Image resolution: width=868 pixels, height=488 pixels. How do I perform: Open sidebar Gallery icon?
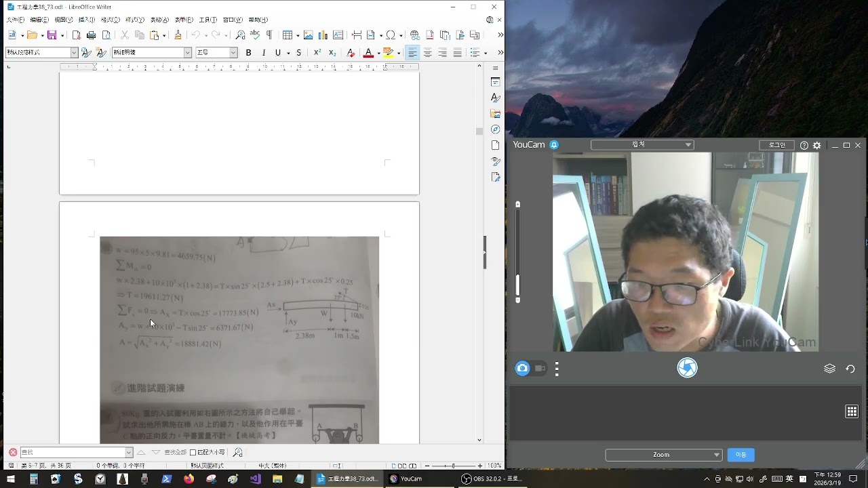[x=496, y=114]
